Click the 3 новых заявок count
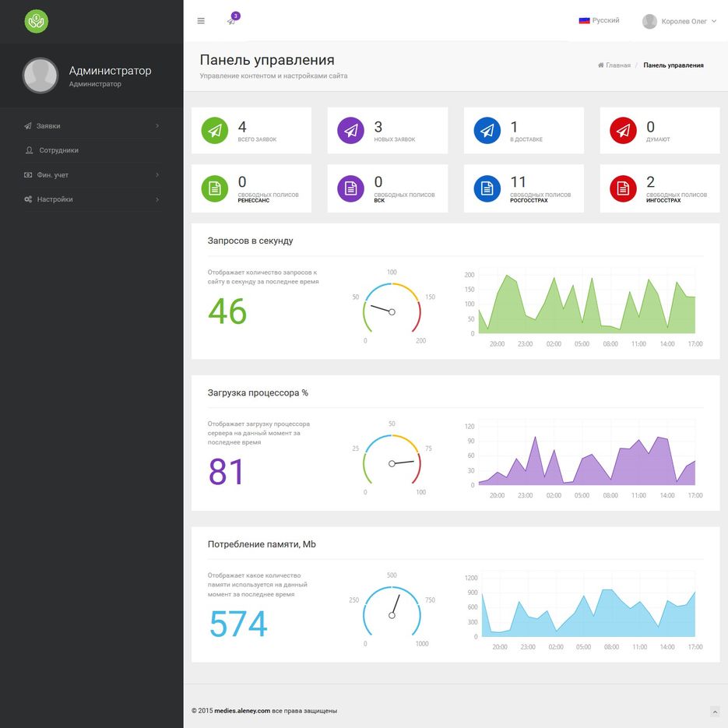The width and height of the screenshot is (728, 728). pyautogui.click(x=378, y=127)
